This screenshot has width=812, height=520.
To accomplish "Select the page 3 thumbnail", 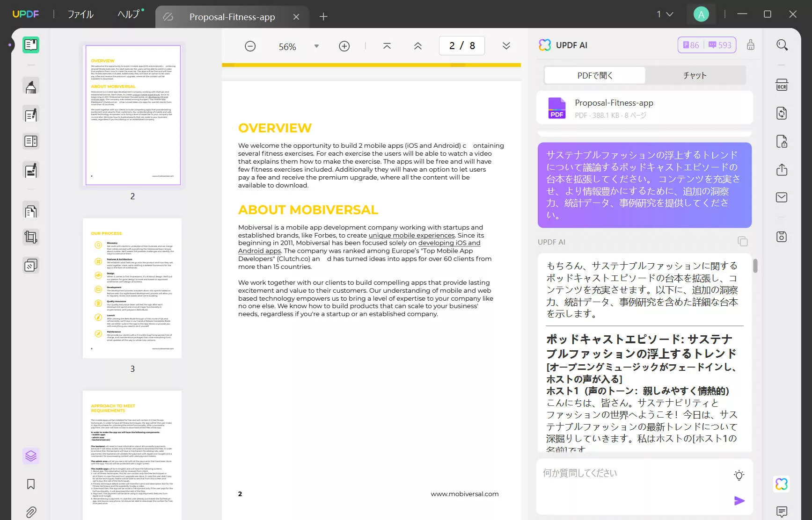I will coord(132,288).
